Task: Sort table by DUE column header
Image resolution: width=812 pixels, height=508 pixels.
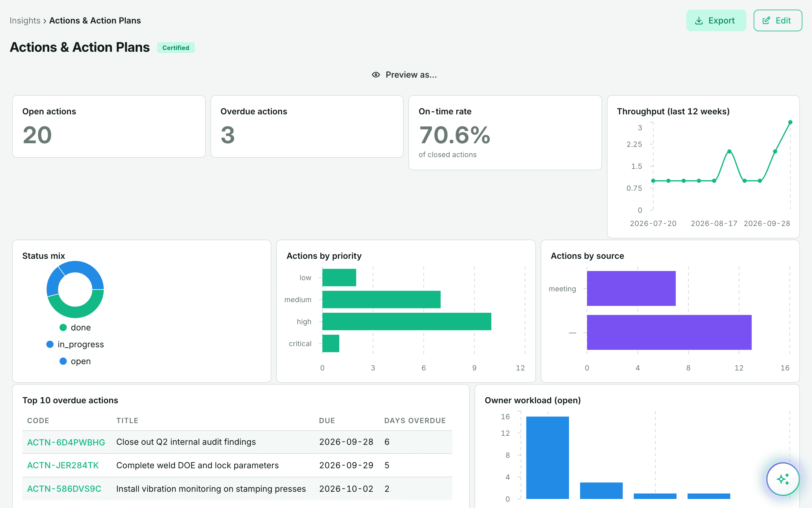Action: (x=327, y=421)
